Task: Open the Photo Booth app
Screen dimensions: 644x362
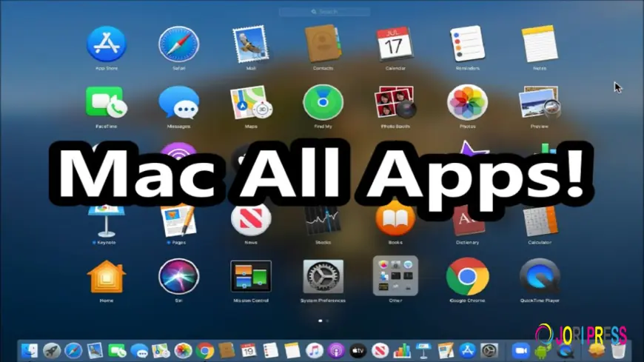Action: point(395,102)
